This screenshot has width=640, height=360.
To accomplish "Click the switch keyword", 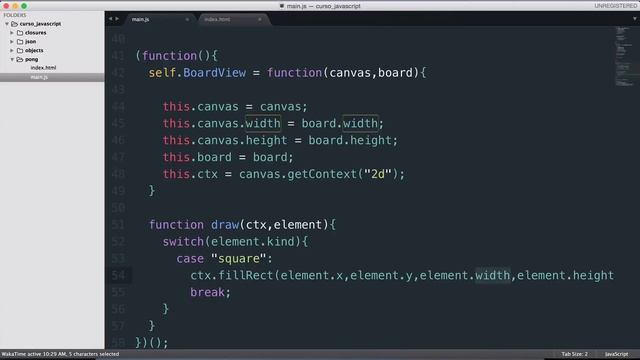I will (183, 242).
